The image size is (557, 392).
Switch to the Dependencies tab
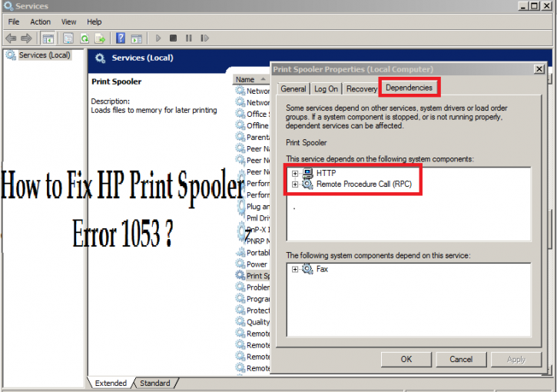pyautogui.click(x=409, y=88)
